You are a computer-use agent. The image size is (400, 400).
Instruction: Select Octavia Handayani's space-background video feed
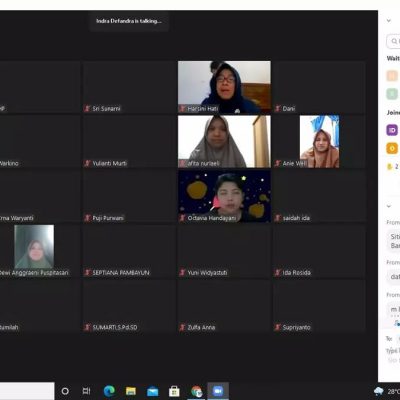pos(224,196)
